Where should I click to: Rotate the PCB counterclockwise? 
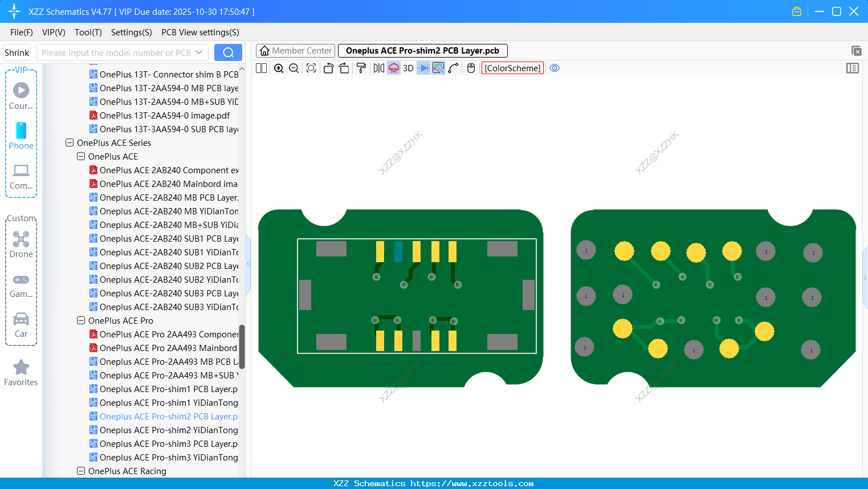point(328,68)
